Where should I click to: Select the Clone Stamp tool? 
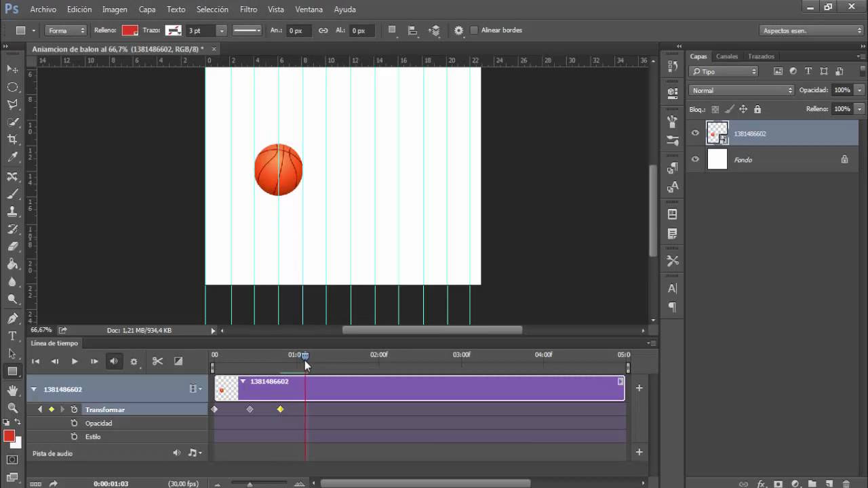coord(12,212)
